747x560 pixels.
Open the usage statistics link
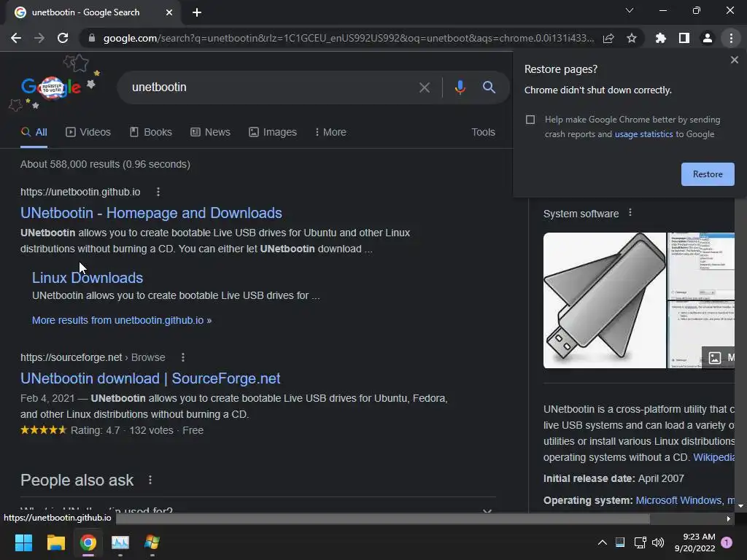click(643, 134)
